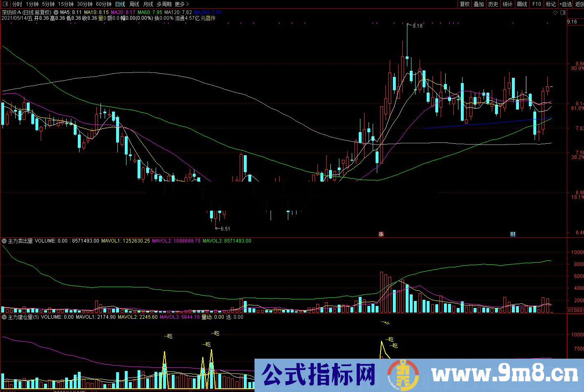Open the 历史 history view icon
This screenshot has height=392, width=584.
click(493, 4)
